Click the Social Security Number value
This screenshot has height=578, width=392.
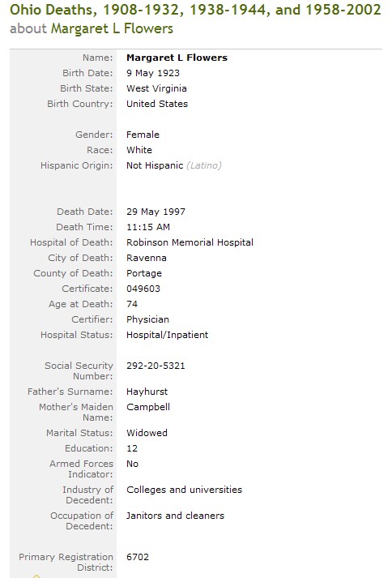(x=156, y=366)
